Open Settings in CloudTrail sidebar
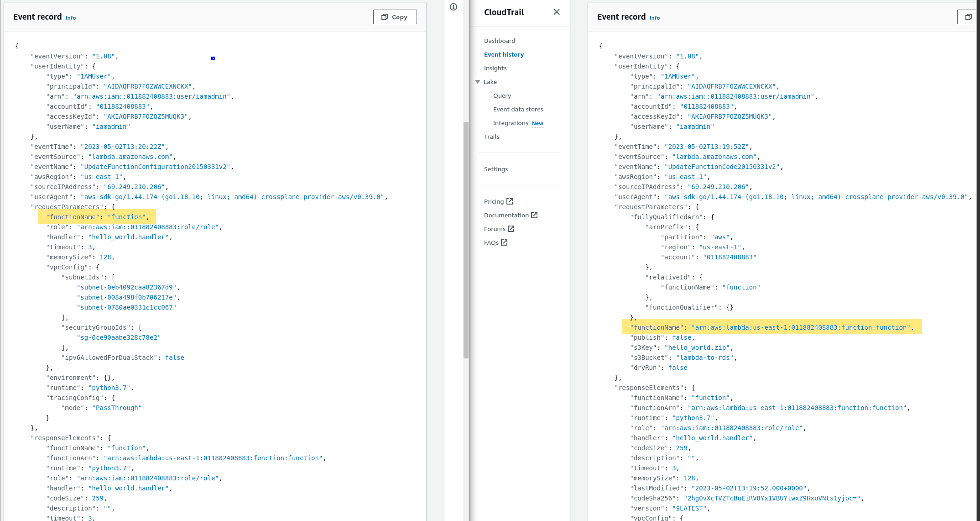Viewport: 980px width, 521px height. click(495, 169)
